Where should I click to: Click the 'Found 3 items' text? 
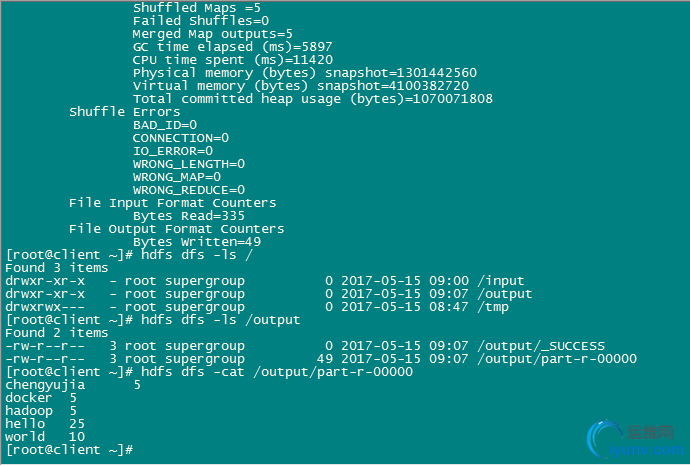(x=56, y=268)
